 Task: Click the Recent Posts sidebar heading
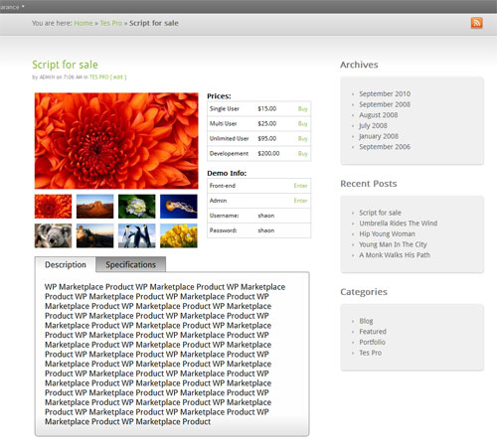click(x=369, y=184)
